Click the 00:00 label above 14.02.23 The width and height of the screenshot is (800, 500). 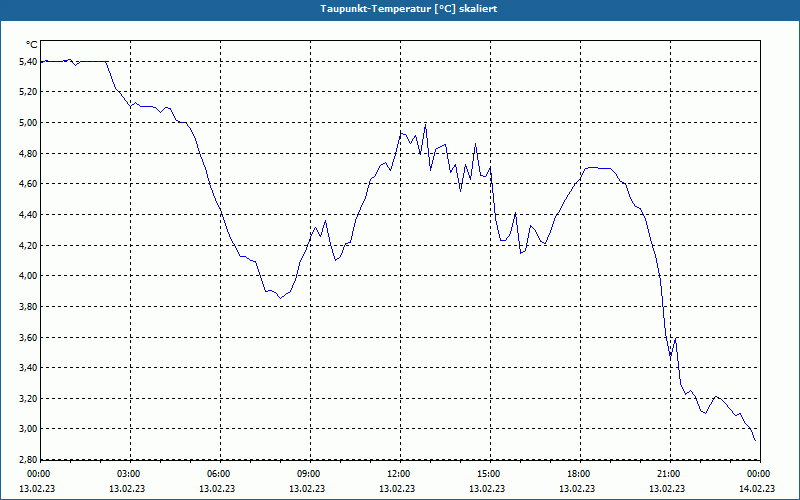coord(758,474)
